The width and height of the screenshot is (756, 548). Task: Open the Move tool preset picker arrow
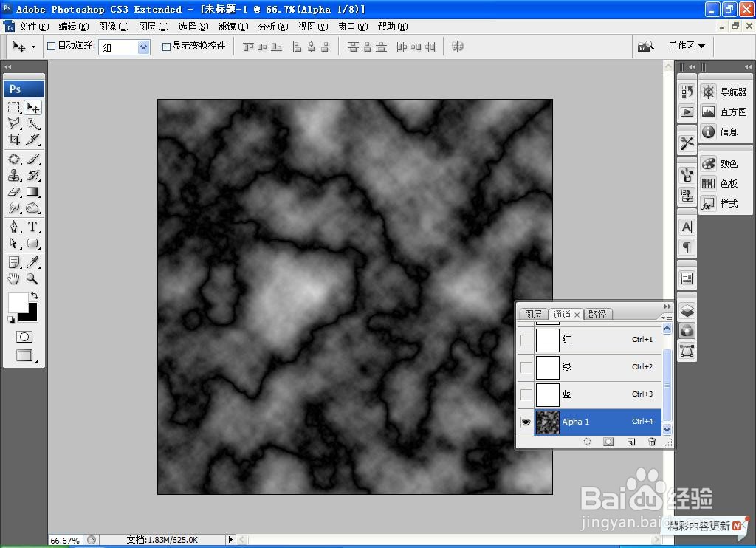(33, 47)
